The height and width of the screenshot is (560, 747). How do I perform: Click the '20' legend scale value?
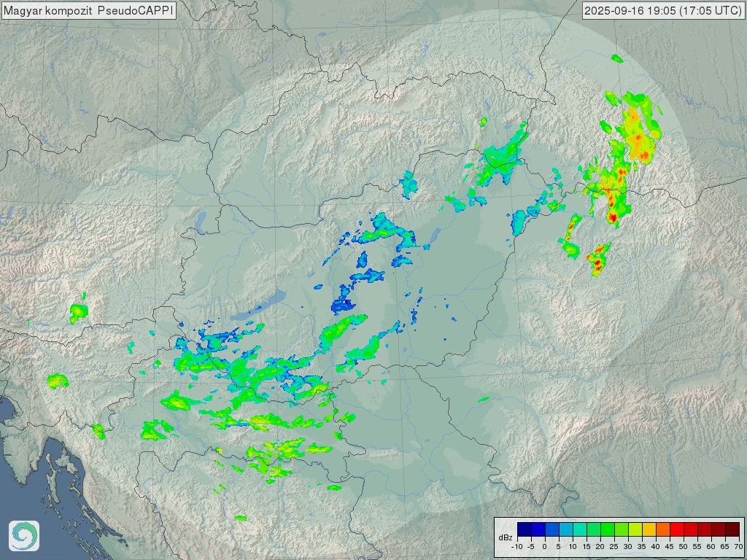tap(600, 547)
